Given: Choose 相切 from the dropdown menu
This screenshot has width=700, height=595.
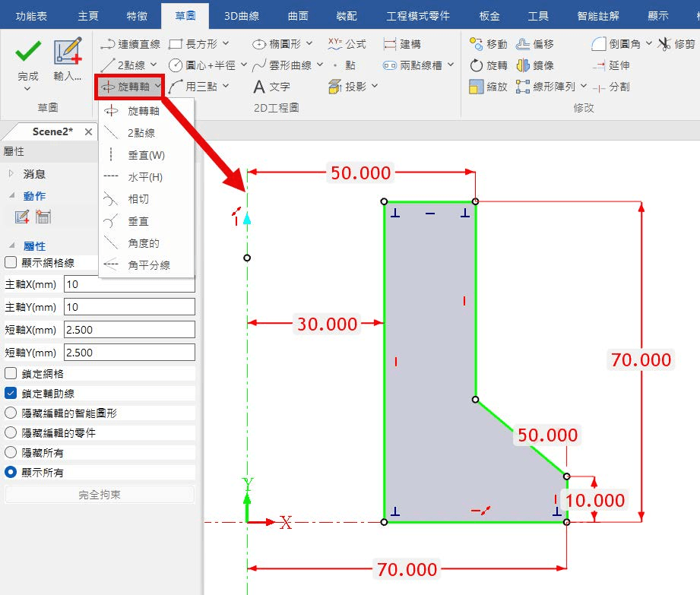Looking at the screenshot, I should click(147, 198).
